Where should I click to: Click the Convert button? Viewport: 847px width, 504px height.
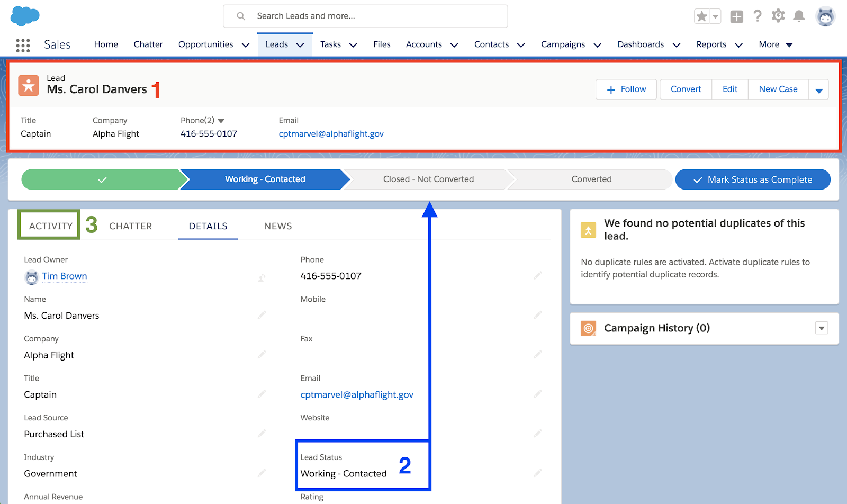pos(686,89)
